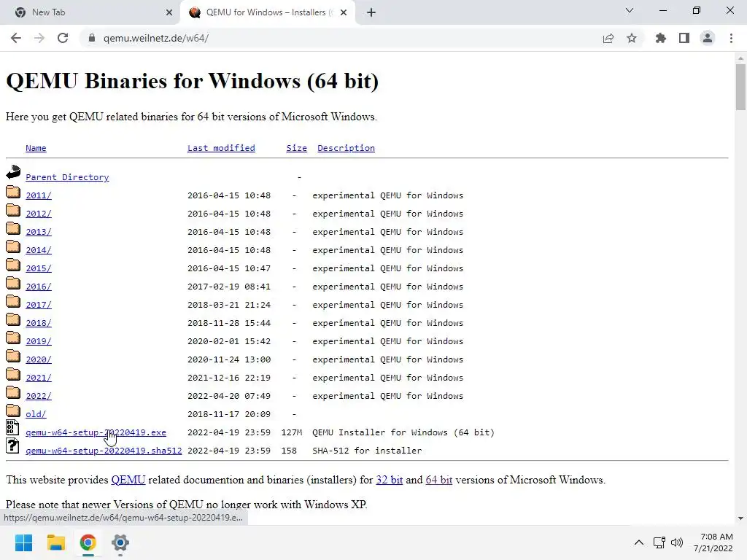This screenshot has width=747, height=560.
Task: Click the binary file icon for setup exe
Action: coord(12,427)
